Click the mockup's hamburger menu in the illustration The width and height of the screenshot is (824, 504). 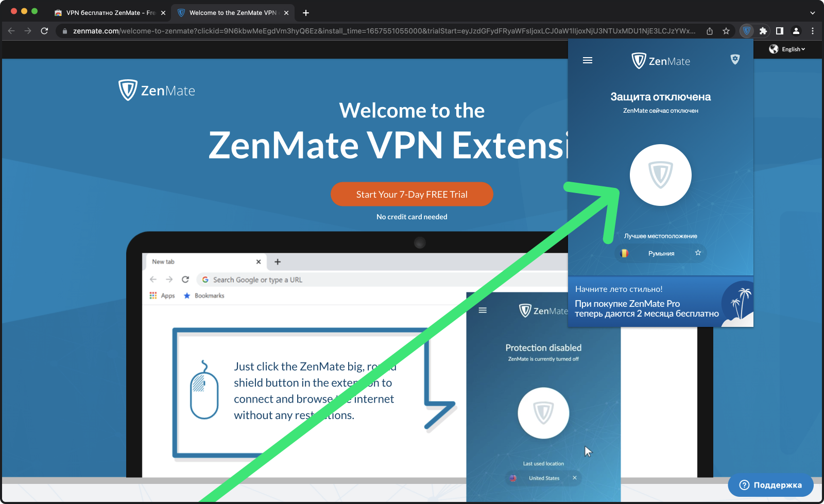click(x=483, y=310)
